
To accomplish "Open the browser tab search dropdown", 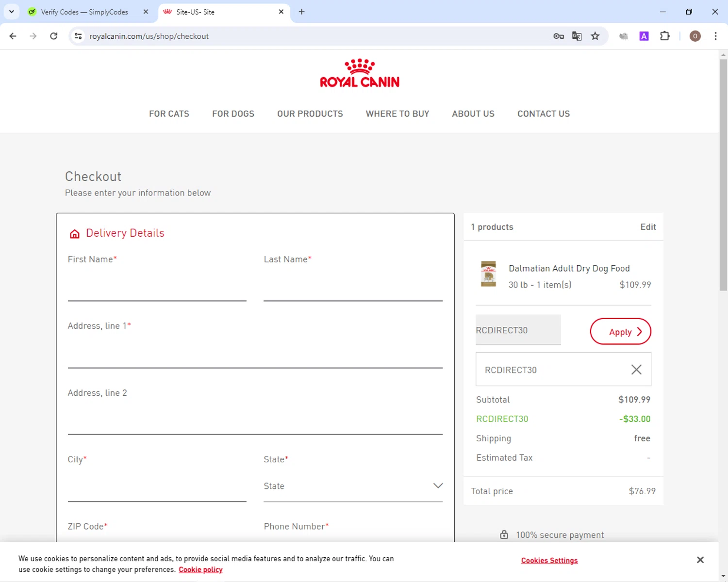I will point(12,12).
